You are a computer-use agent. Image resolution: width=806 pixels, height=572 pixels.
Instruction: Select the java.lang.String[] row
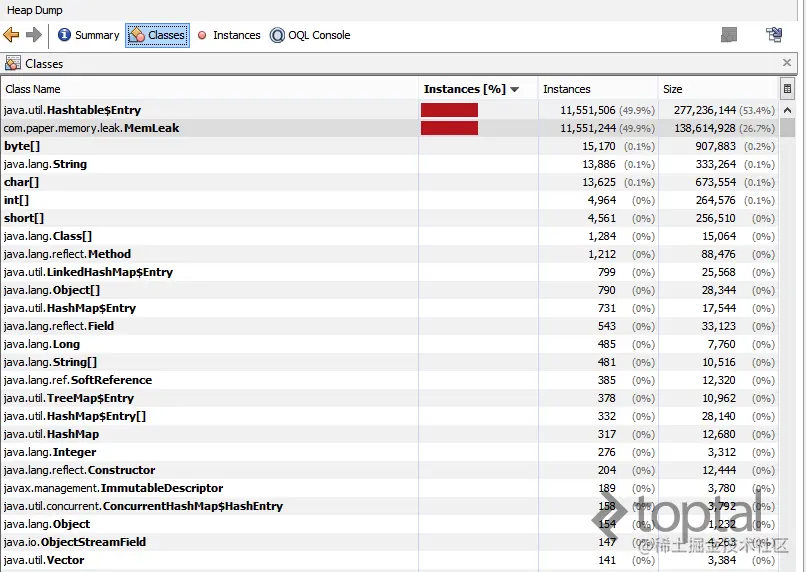point(390,362)
